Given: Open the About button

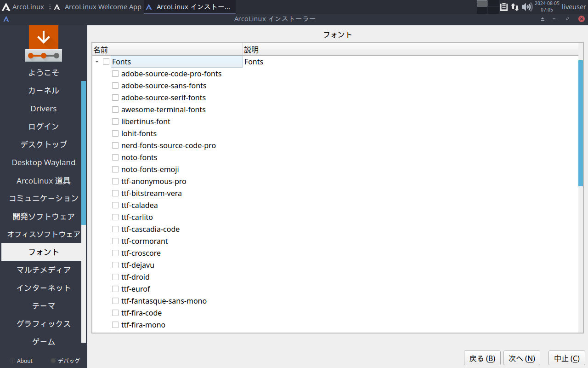Looking at the screenshot, I should 21,361.
